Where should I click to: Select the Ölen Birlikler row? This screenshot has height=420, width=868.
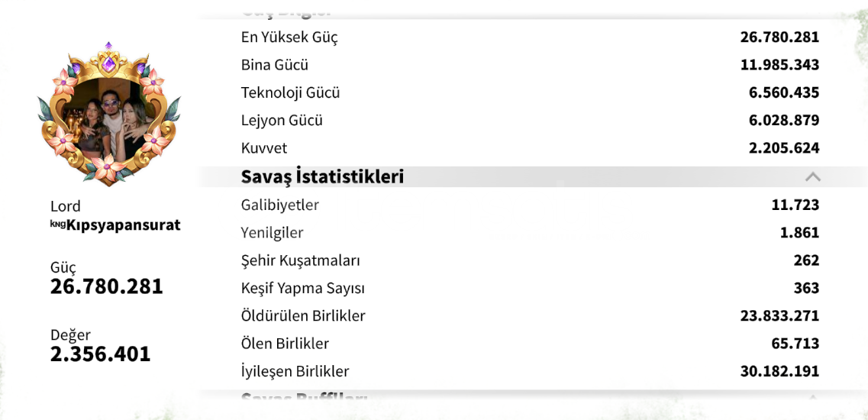pos(531,344)
